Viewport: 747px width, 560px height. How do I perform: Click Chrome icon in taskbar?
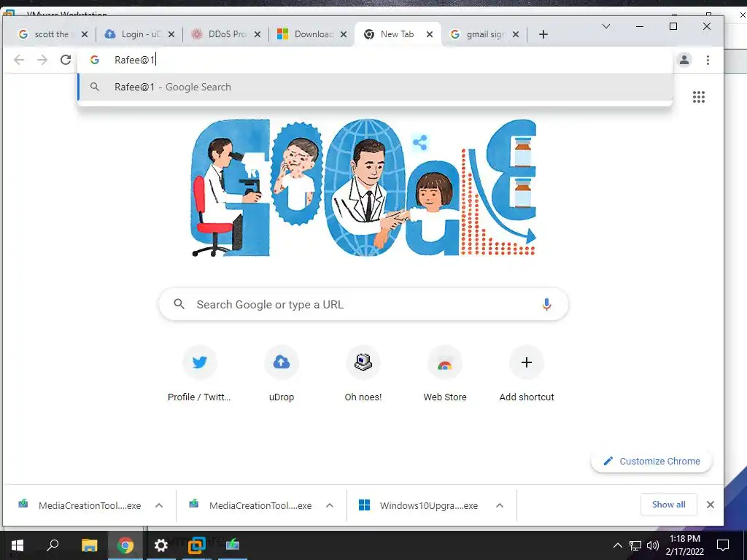pyautogui.click(x=125, y=545)
